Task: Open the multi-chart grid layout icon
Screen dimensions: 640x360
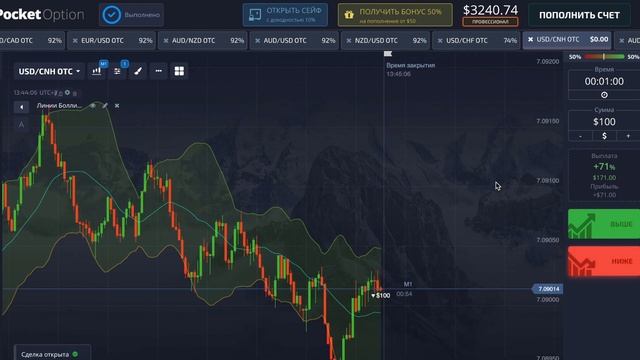Action: pos(179,71)
